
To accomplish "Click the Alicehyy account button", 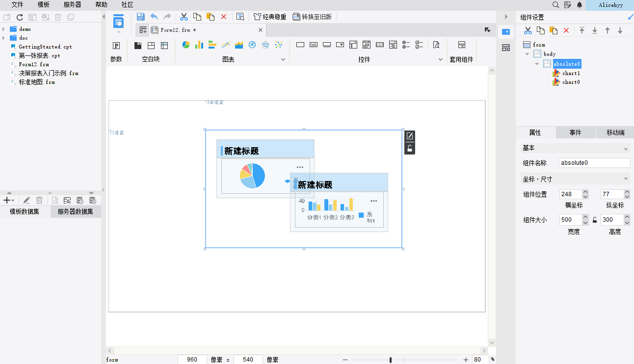I will click(x=611, y=5).
